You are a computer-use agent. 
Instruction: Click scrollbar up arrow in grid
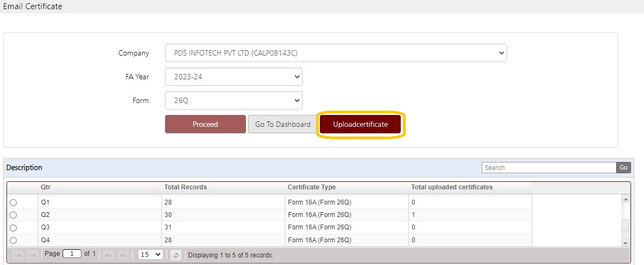pos(626,199)
